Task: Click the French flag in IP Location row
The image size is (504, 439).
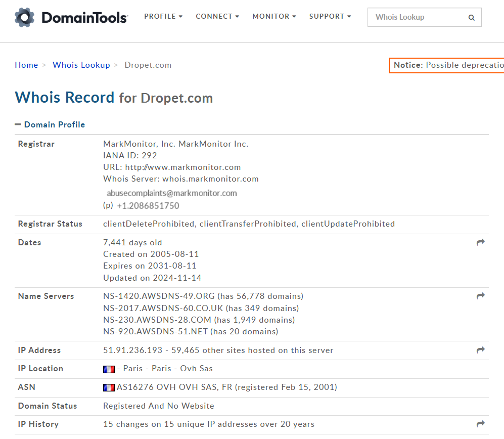Action: (x=109, y=369)
